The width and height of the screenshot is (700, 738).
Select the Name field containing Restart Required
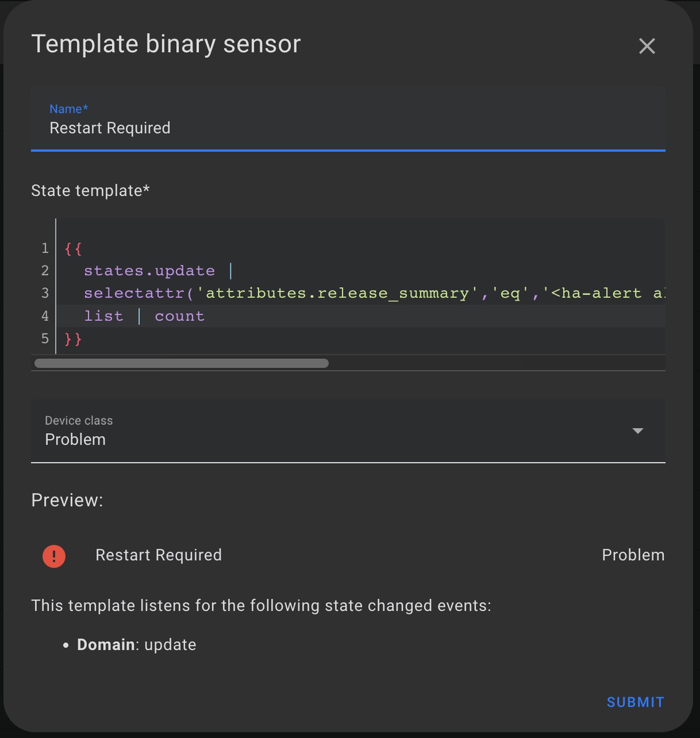tap(233, 128)
